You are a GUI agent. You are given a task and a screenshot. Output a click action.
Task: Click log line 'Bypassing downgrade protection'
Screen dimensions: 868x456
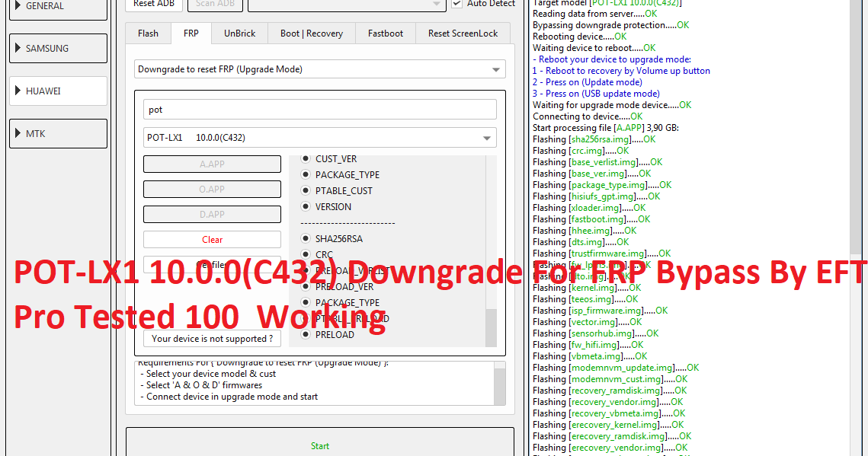[611, 25]
